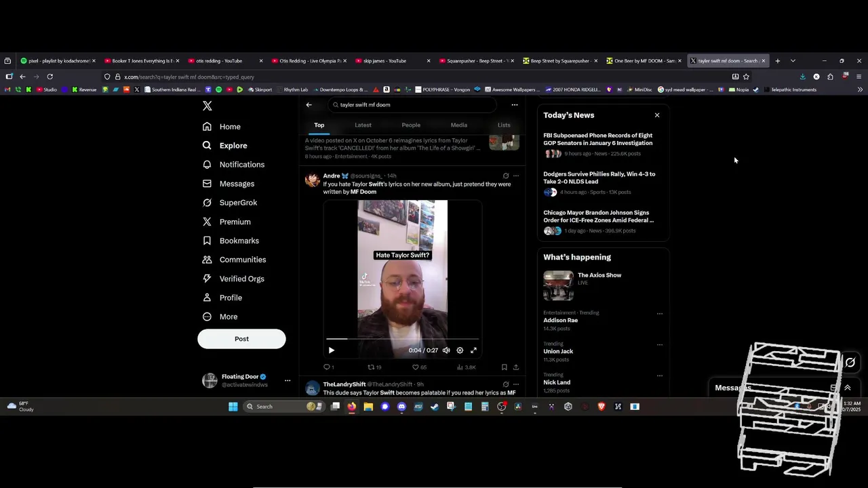Switch to the Media tab

pos(459,125)
